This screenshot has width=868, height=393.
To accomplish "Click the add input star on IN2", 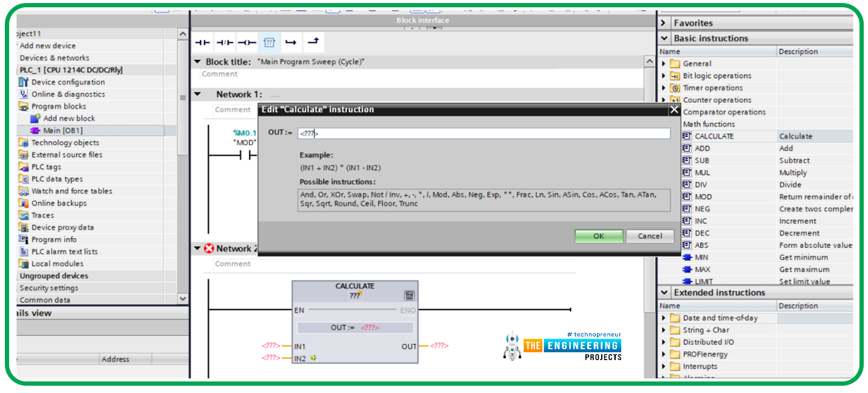I will pos(314,358).
